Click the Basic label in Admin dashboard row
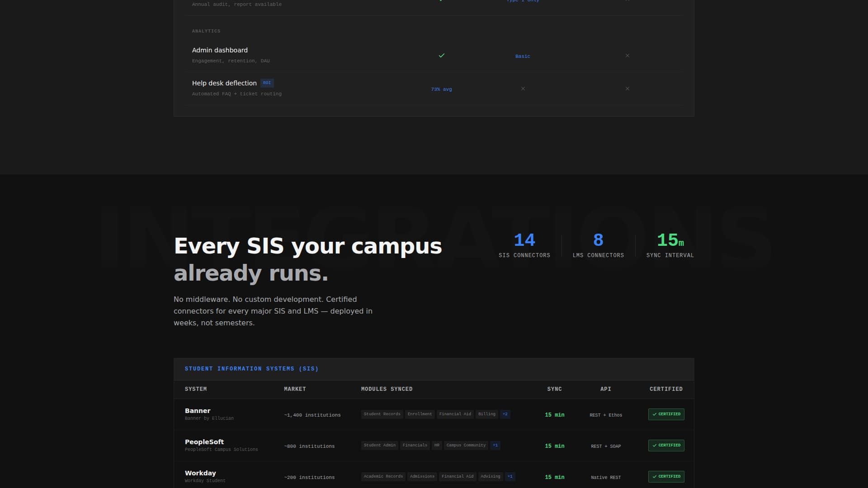 point(523,56)
